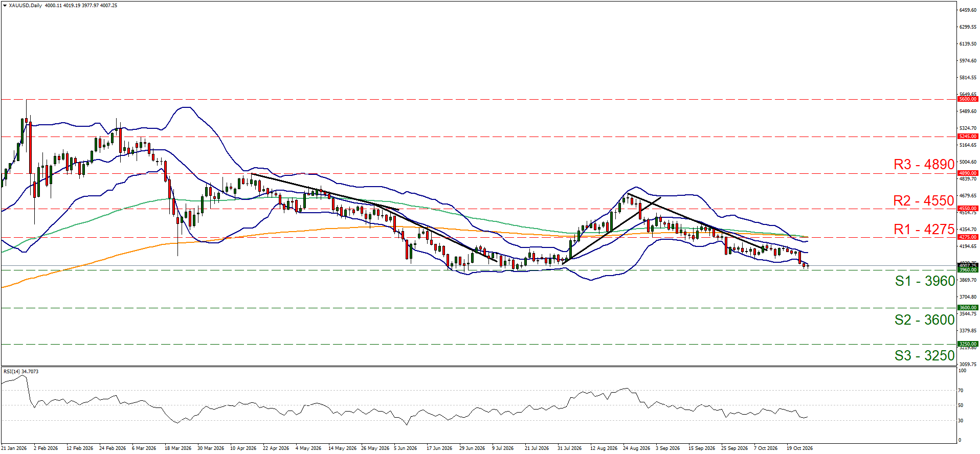The width and height of the screenshot is (980, 454).
Task: Select the 21 Jan 2026 date marker
Action: point(14,448)
